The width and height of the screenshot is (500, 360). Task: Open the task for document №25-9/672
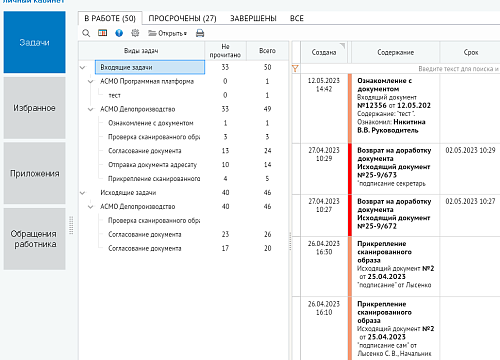(x=396, y=216)
